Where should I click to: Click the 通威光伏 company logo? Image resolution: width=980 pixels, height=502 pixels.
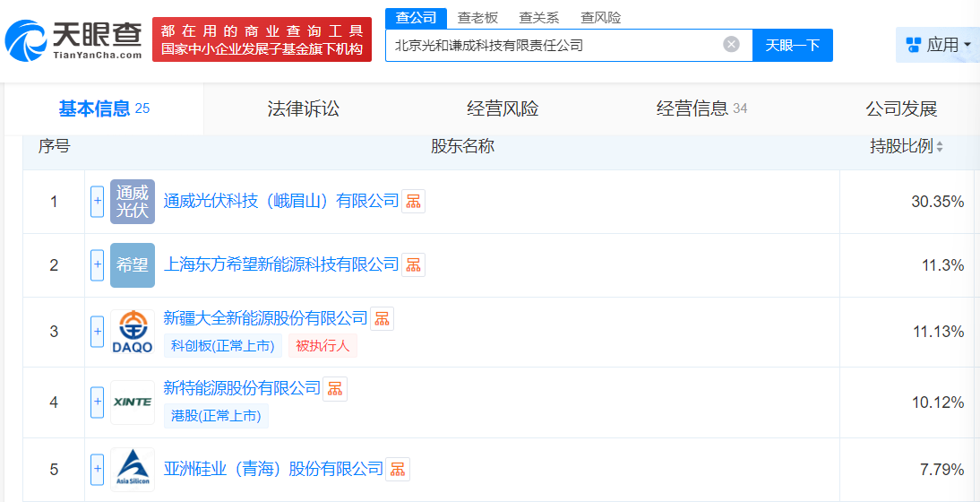(133, 202)
